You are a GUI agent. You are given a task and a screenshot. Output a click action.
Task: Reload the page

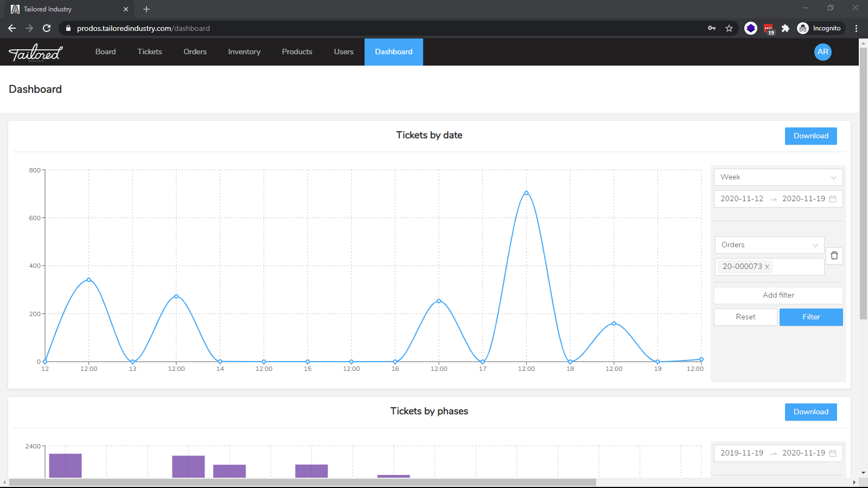(x=47, y=28)
